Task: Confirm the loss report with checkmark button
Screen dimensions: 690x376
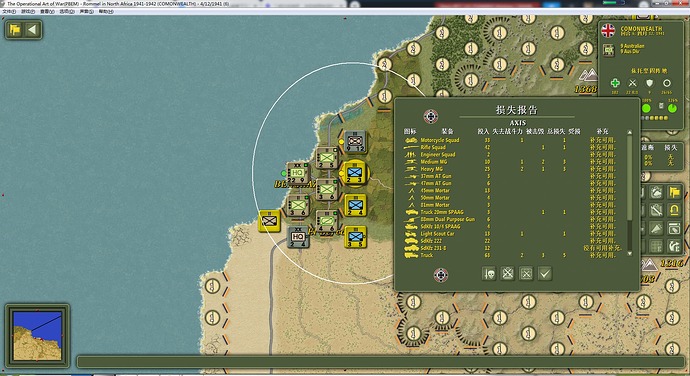Action: click(544, 273)
